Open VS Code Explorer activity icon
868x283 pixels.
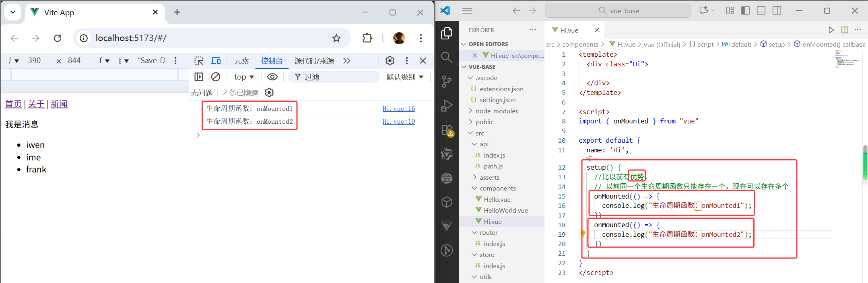point(447,33)
